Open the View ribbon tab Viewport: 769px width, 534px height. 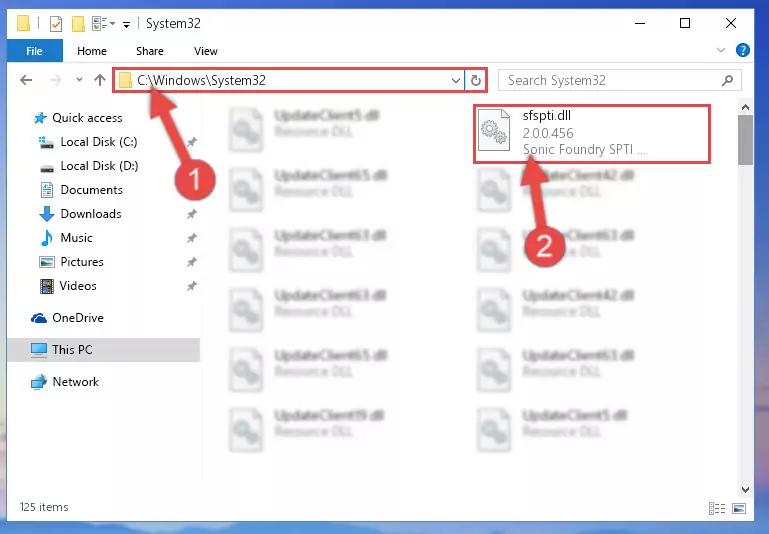(x=205, y=51)
